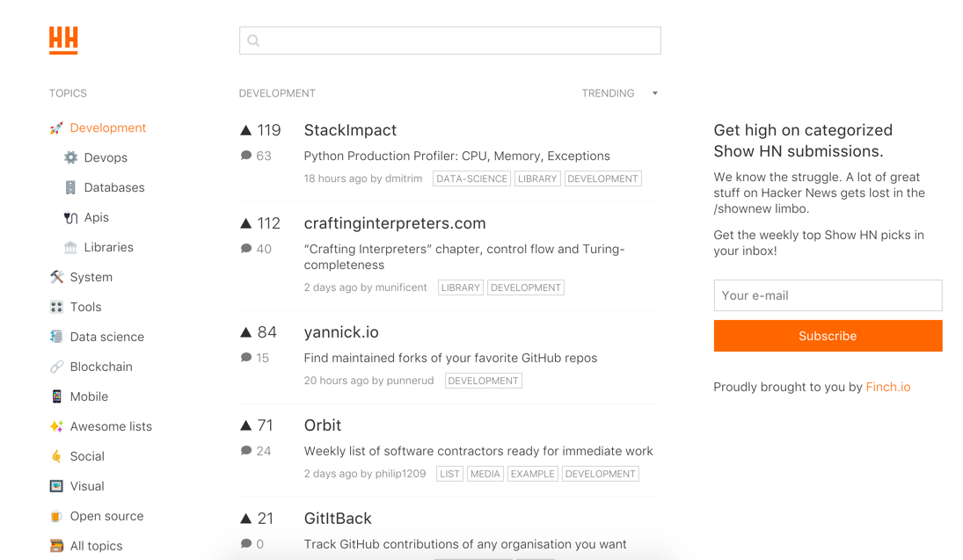Click the Blockchain link icon
This screenshot has width=963, height=560.
click(56, 367)
